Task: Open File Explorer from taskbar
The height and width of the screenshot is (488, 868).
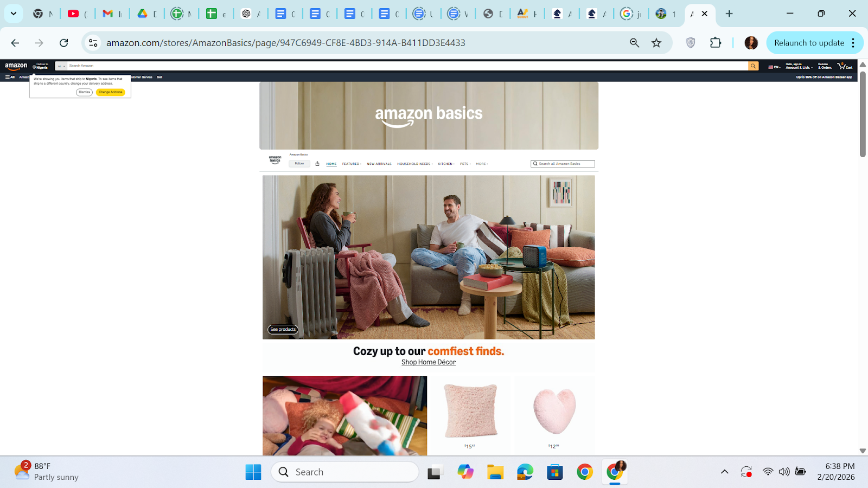Action: click(x=495, y=472)
